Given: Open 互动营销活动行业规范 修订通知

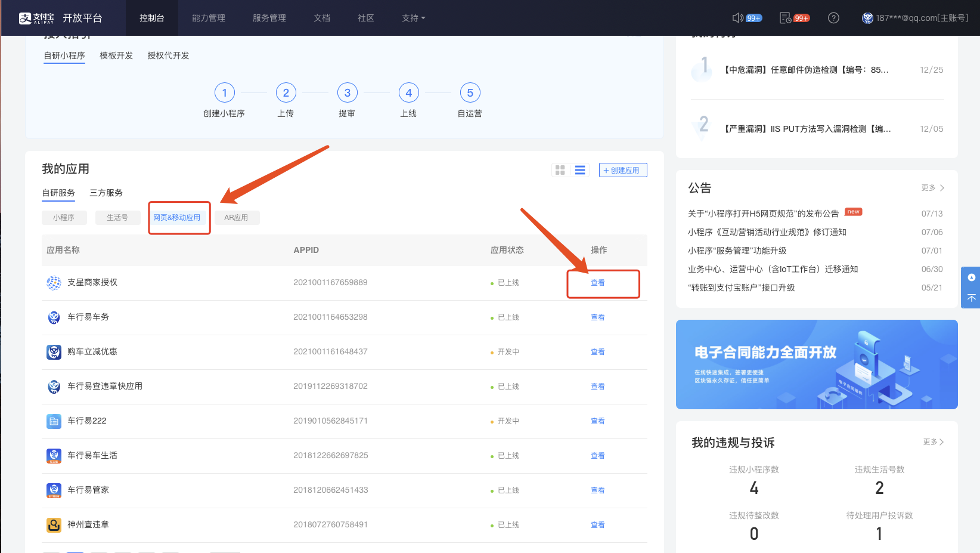Looking at the screenshot, I should (767, 232).
